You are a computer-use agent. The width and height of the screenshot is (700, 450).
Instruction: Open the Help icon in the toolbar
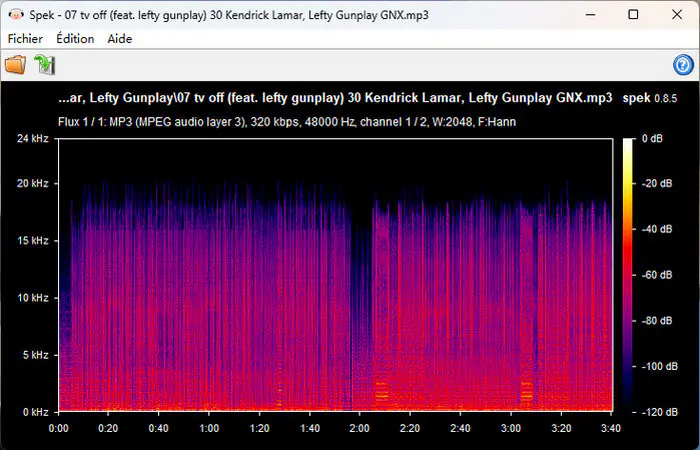683,65
